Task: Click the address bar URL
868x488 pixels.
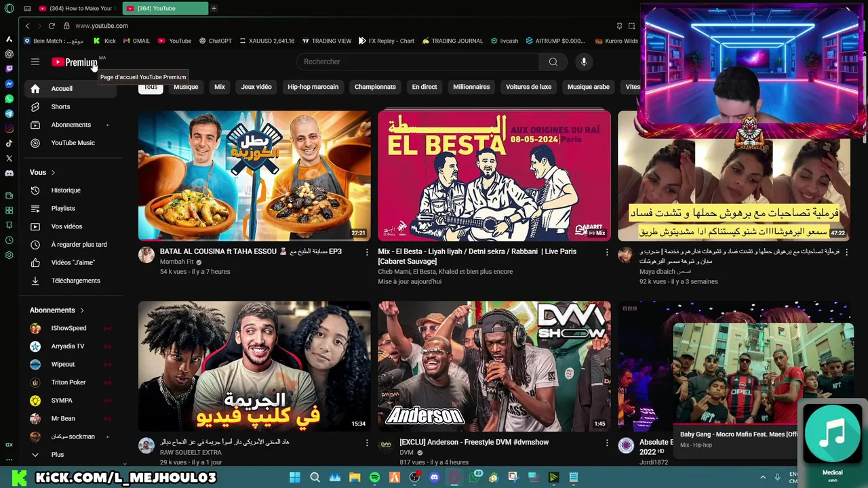Action: tap(102, 26)
